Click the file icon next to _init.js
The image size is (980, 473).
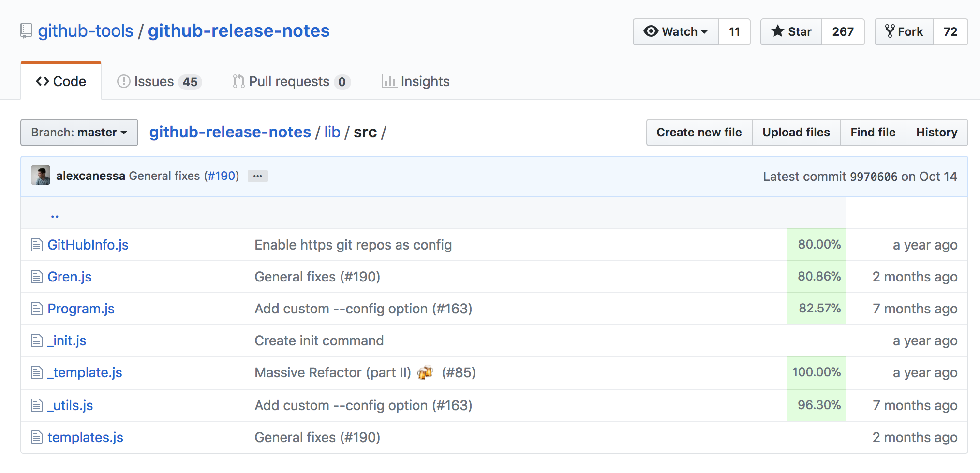tap(37, 340)
